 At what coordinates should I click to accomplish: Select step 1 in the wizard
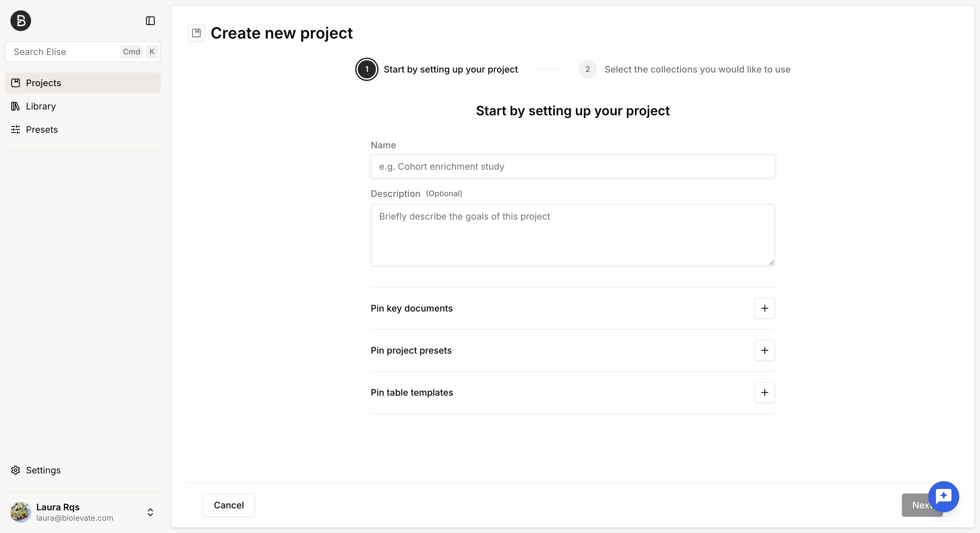pyautogui.click(x=367, y=69)
